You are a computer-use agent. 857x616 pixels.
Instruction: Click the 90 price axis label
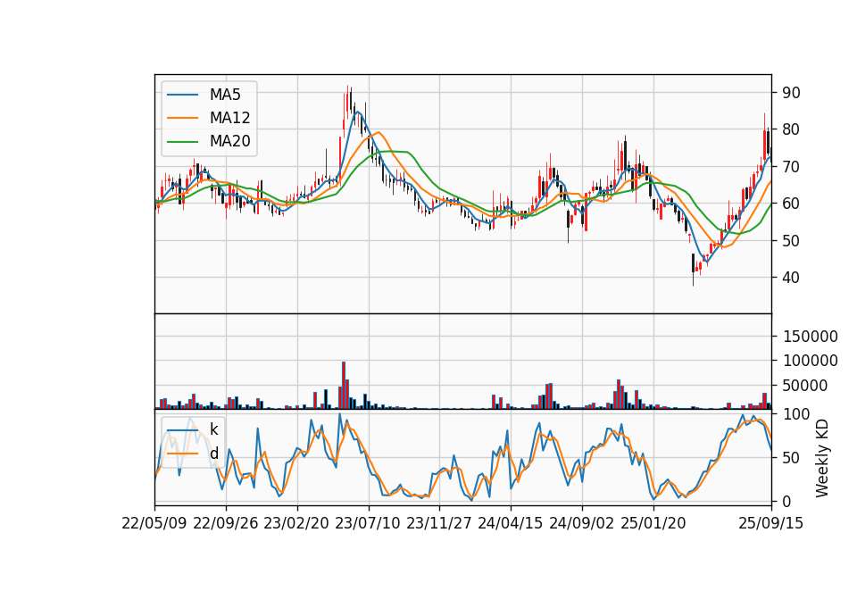(792, 93)
